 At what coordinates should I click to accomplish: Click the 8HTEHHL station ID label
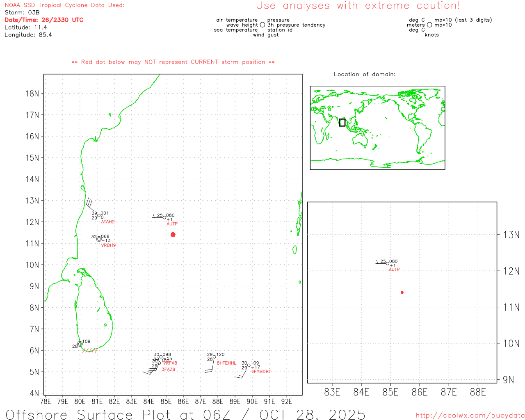(x=226, y=363)
